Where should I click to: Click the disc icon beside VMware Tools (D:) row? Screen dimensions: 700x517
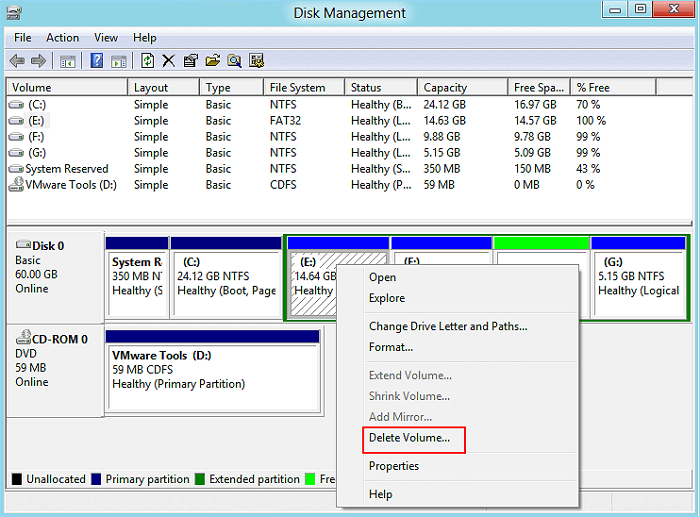tap(16, 184)
